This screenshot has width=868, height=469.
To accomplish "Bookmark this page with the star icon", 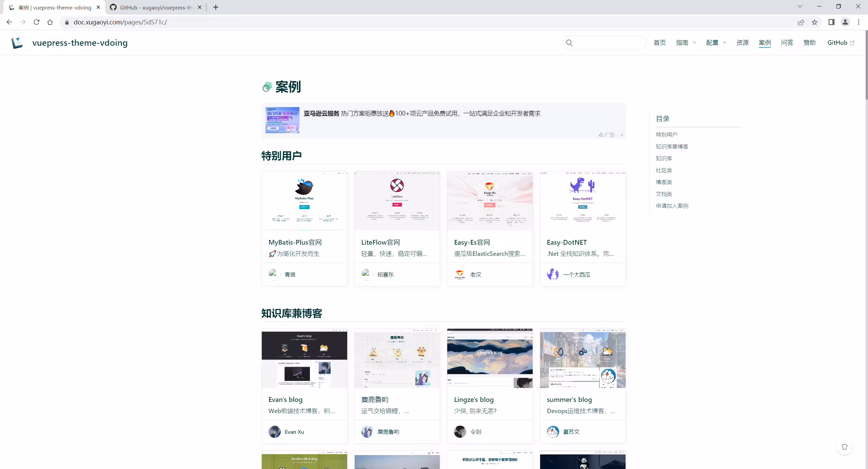I will pyautogui.click(x=814, y=22).
